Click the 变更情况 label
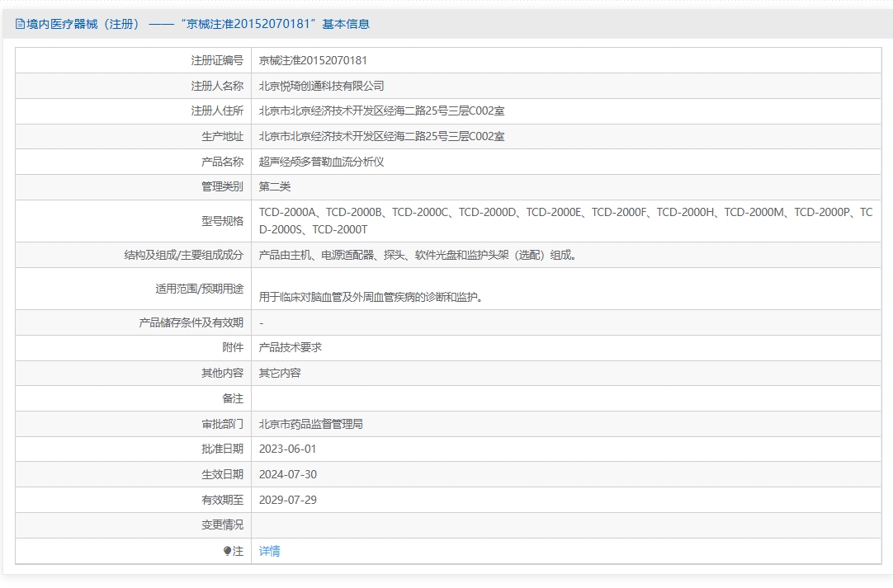The image size is (893, 588). coord(222,524)
